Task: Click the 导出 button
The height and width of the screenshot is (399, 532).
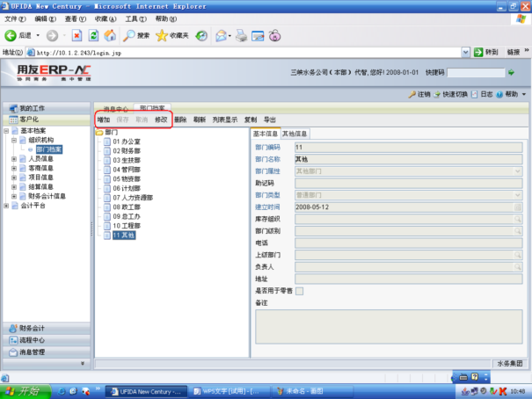Action: (270, 120)
